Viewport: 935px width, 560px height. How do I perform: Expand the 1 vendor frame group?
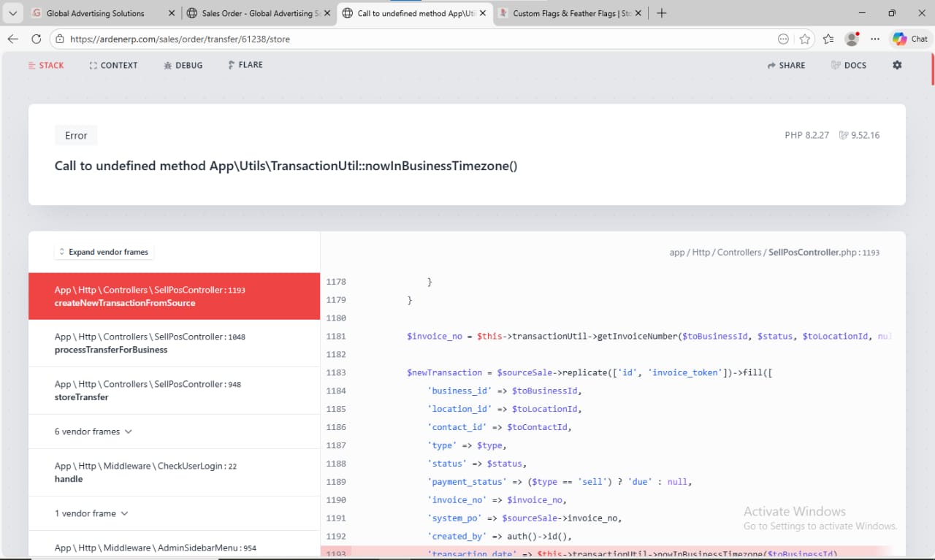pos(91,513)
